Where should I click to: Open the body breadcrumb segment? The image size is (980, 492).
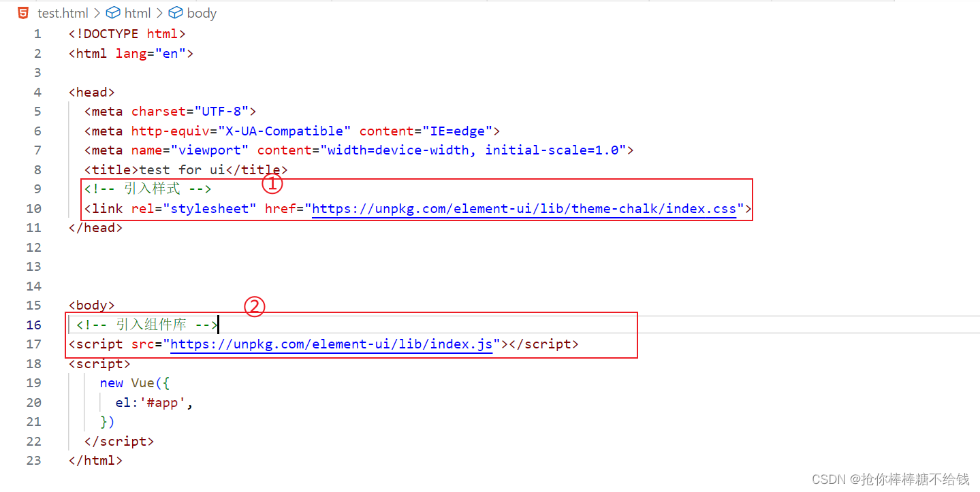(x=202, y=13)
